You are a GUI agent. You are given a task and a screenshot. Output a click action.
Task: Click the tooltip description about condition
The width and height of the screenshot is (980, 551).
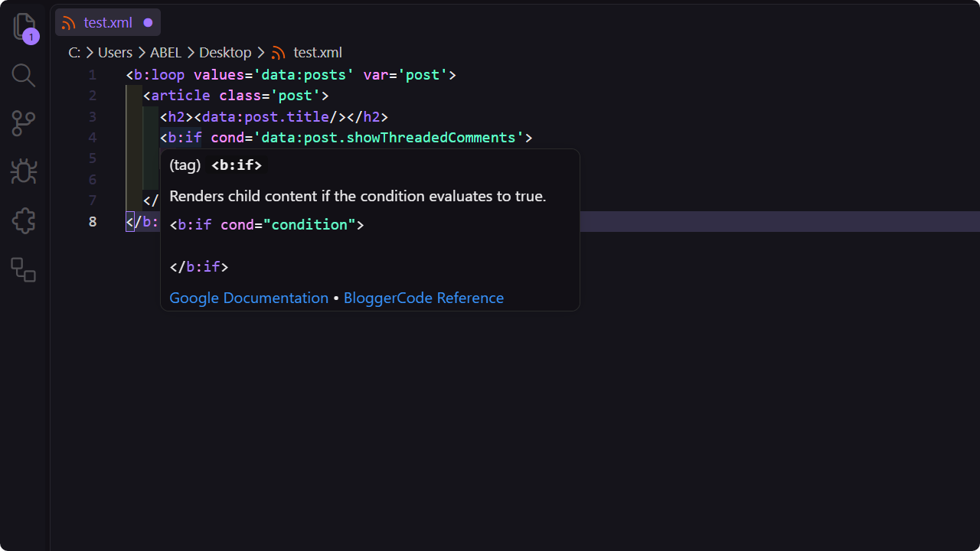pyautogui.click(x=358, y=197)
